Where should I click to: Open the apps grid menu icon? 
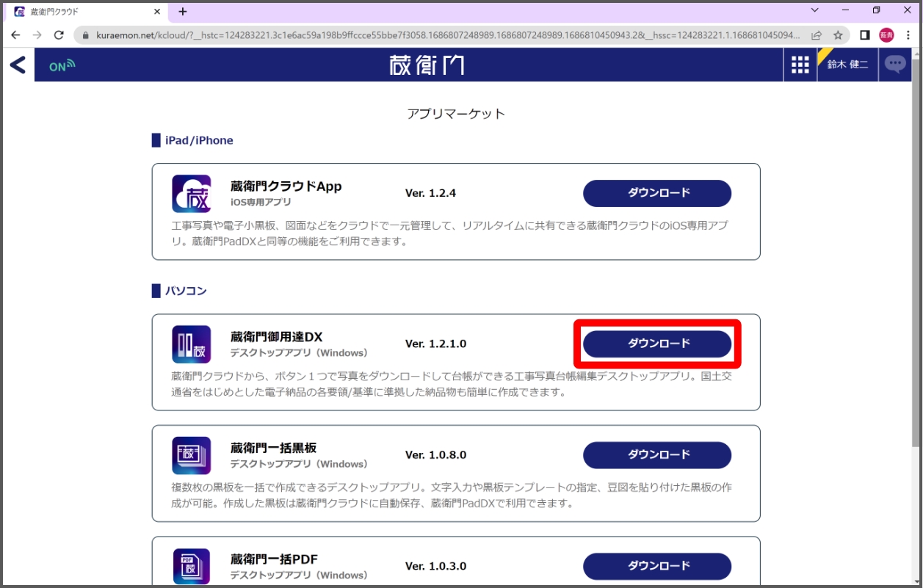point(800,65)
